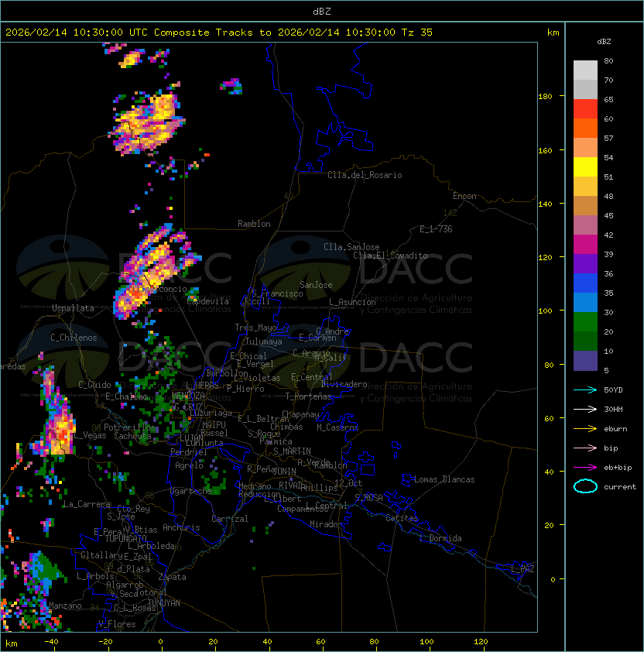This screenshot has height=652, width=644.
Task: Select the gray 65-70 dBZ swatch
Action: coord(585,89)
